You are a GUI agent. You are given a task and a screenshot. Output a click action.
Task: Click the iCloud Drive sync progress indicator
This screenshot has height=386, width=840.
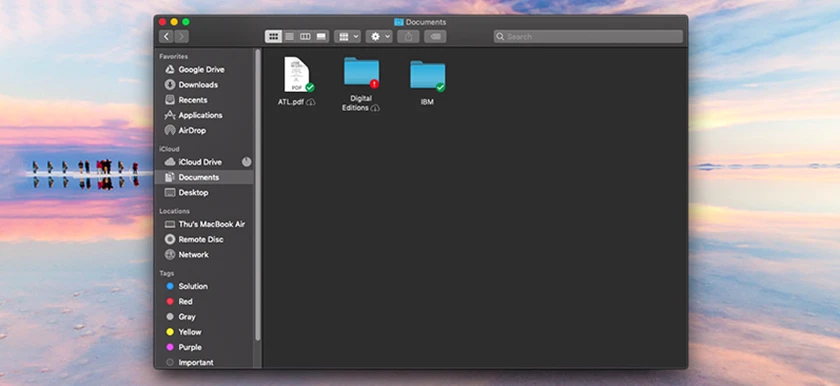tap(246, 162)
